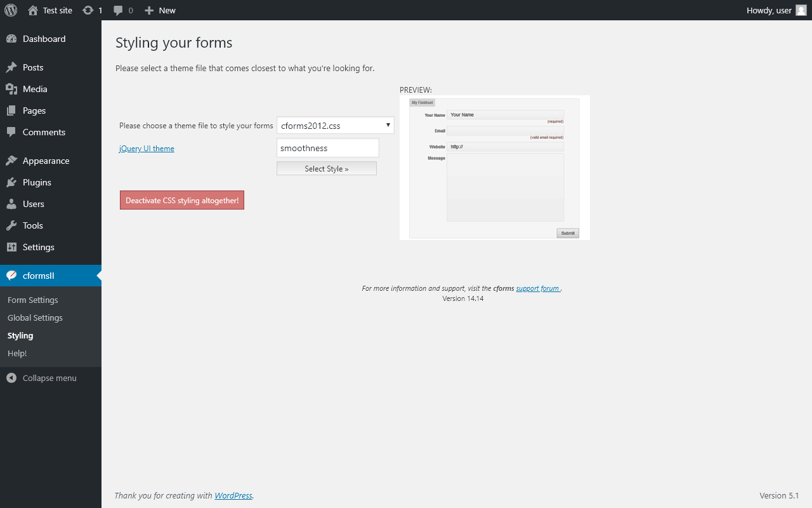Open Comments in sidebar menu
This screenshot has width=812, height=508.
(x=51, y=132)
